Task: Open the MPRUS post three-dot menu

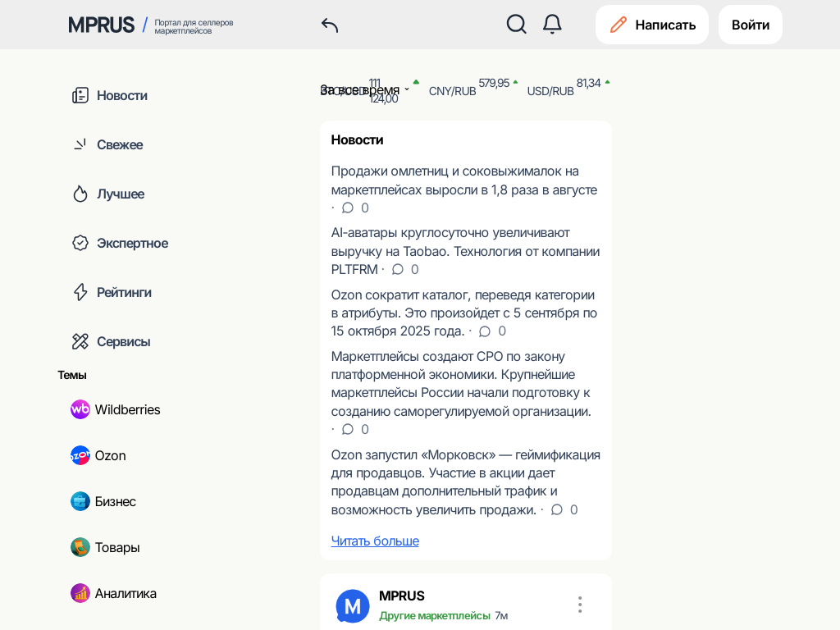Action: coord(580,605)
